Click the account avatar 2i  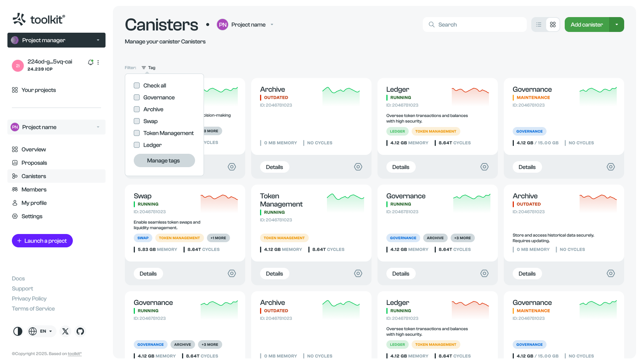(18, 66)
